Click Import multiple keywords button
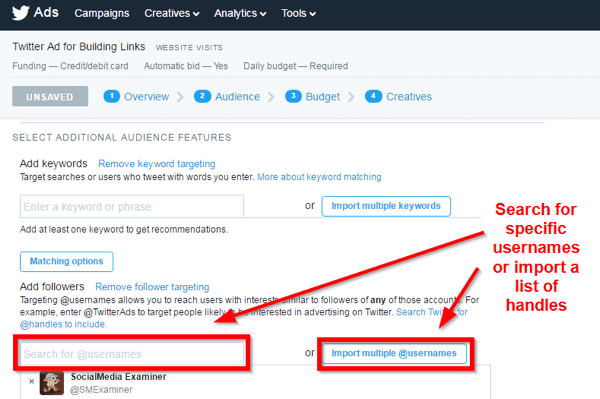This screenshot has width=600, height=399. pos(386,206)
